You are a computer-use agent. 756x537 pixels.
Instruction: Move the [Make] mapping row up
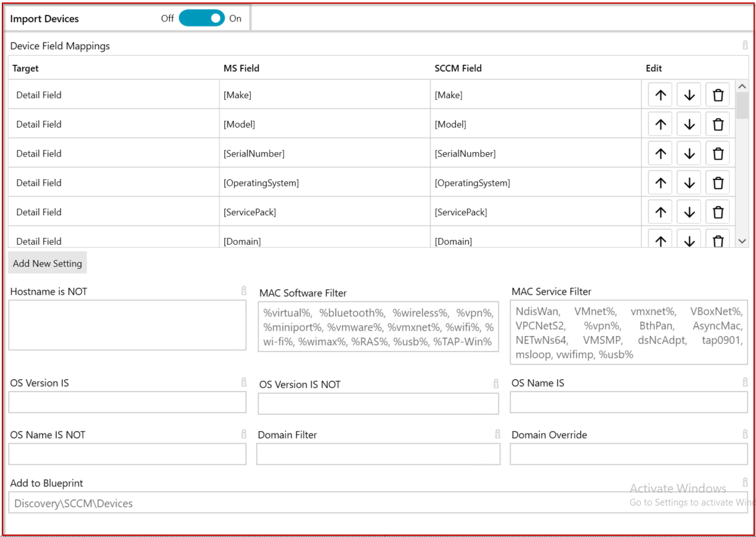(660, 95)
